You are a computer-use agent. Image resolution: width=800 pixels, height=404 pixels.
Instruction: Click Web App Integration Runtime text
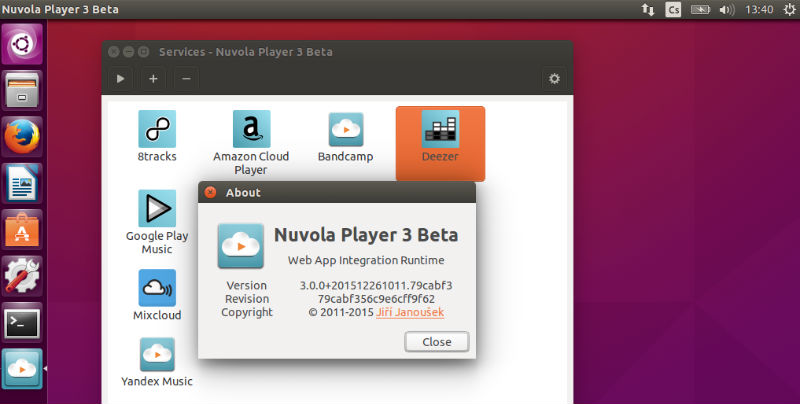pyautogui.click(x=366, y=260)
